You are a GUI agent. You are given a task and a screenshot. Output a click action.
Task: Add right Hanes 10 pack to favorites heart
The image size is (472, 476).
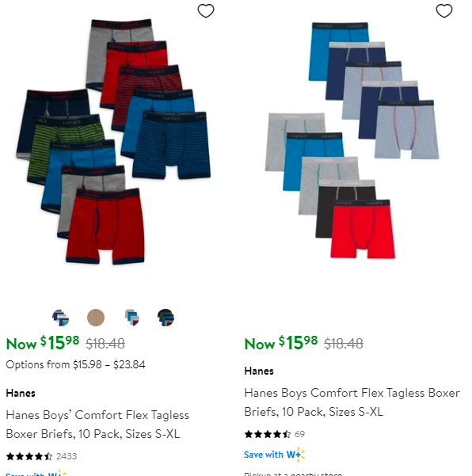click(x=444, y=11)
